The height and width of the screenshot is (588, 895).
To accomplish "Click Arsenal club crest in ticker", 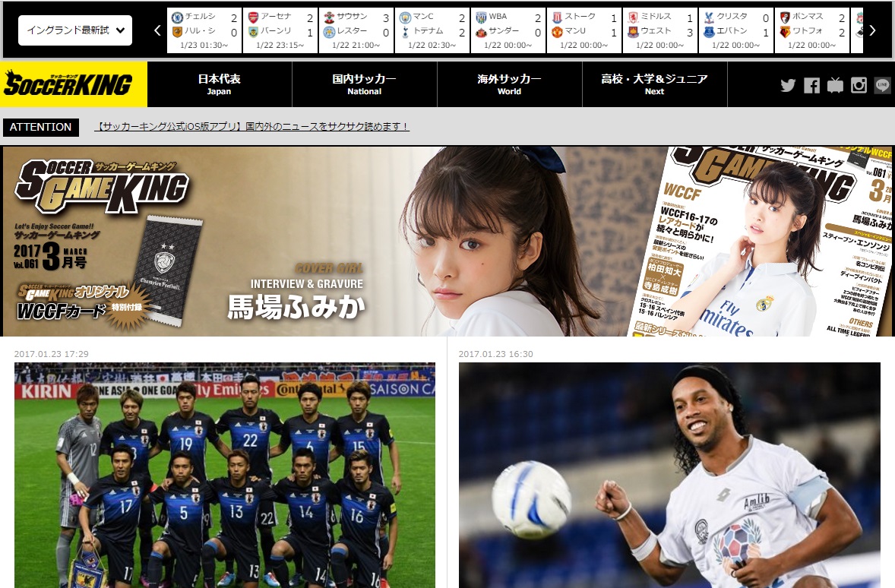I will coord(254,17).
